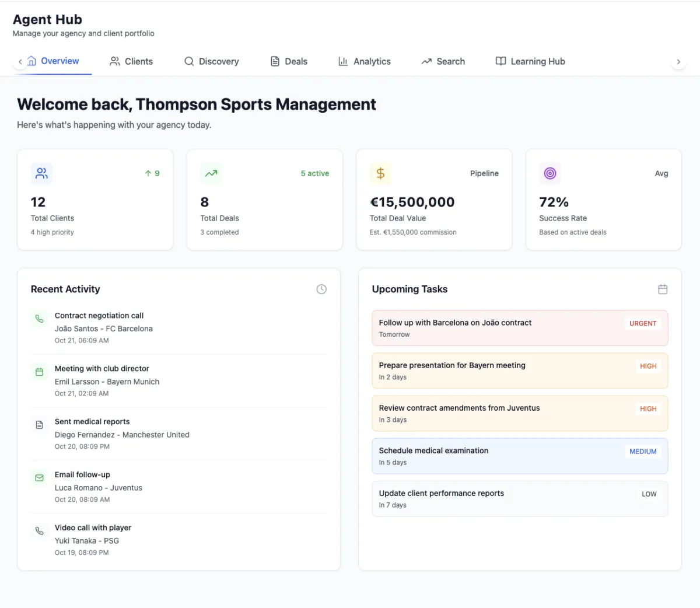
Task: Click the calendar icon beside Meeting with club director
Action: (x=39, y=372)
